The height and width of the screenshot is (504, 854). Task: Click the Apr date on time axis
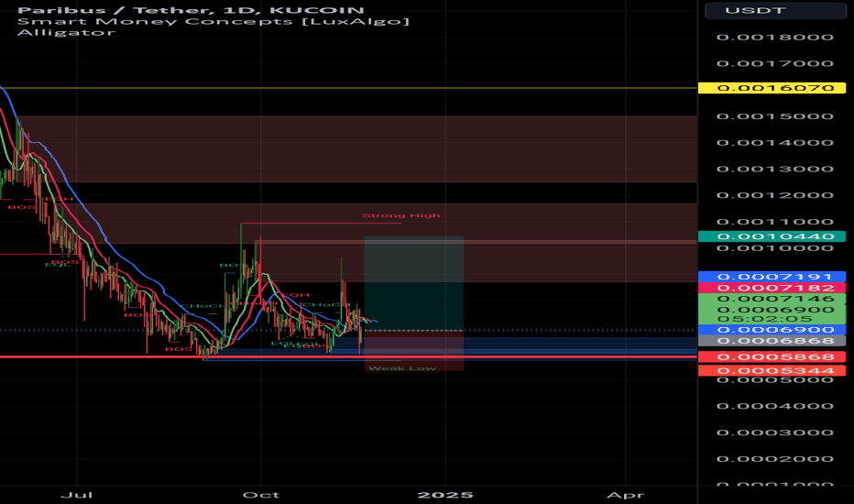(x=625, y=495)
